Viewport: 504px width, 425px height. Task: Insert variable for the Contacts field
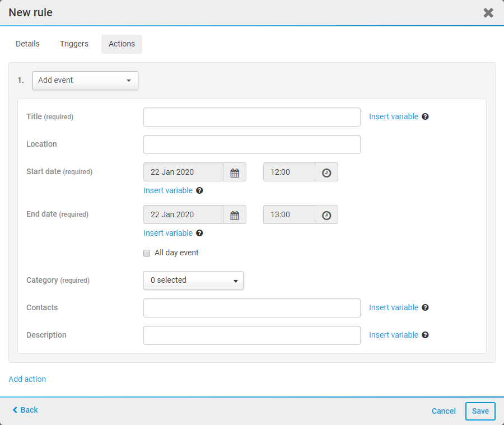point(393,308)
